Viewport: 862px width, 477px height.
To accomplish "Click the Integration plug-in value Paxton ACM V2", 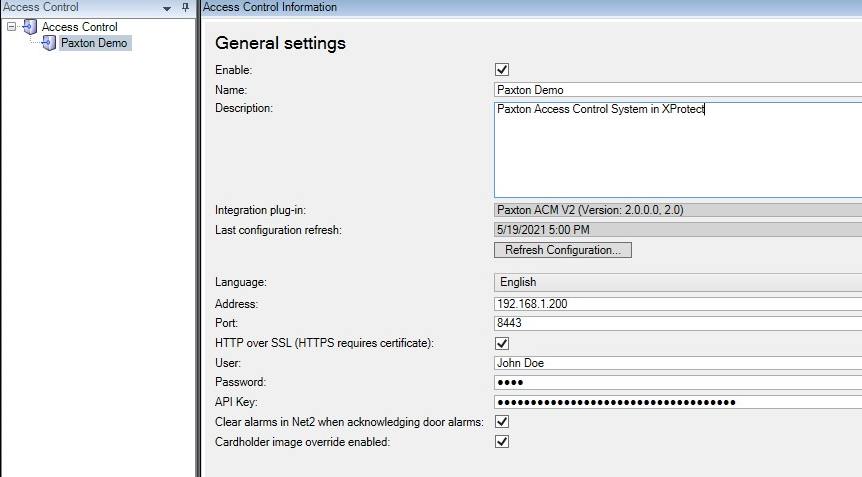I will [x=678, y=210].
